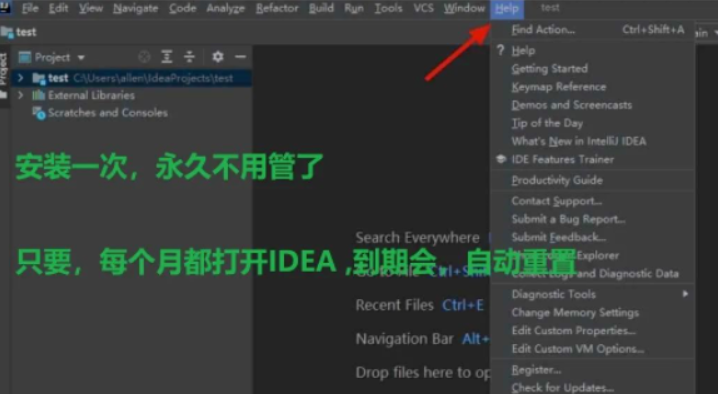Expand External Libraries node
Screen dimensions: 718x394
click(x=20, y=95)
